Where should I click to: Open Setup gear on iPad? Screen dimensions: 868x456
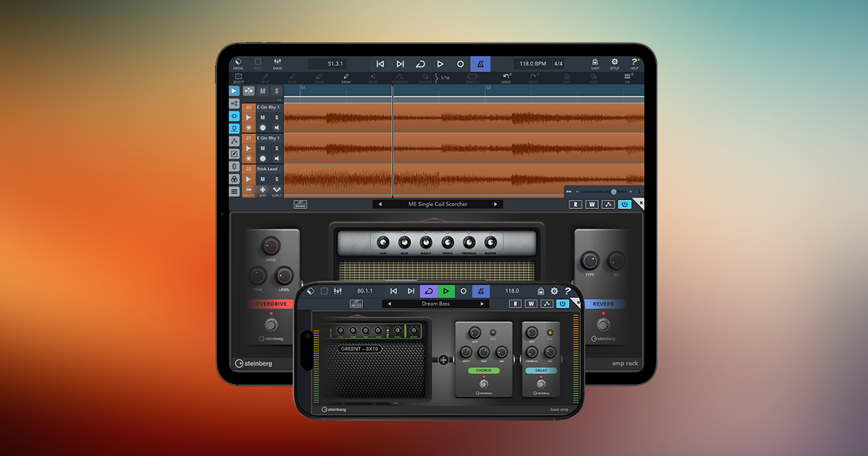[x=615, y=64]
